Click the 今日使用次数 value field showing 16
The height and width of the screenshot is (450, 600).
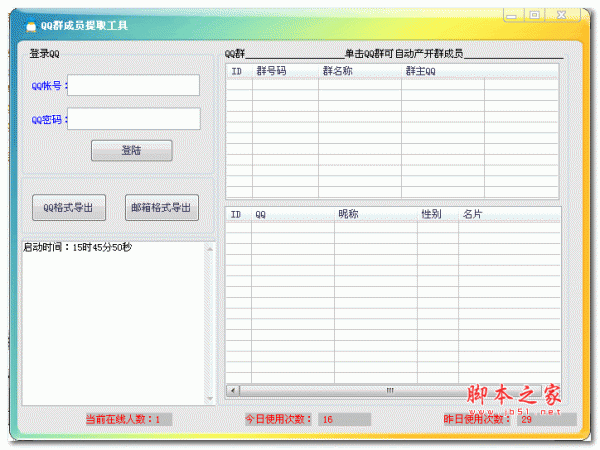tap(344, 419)
